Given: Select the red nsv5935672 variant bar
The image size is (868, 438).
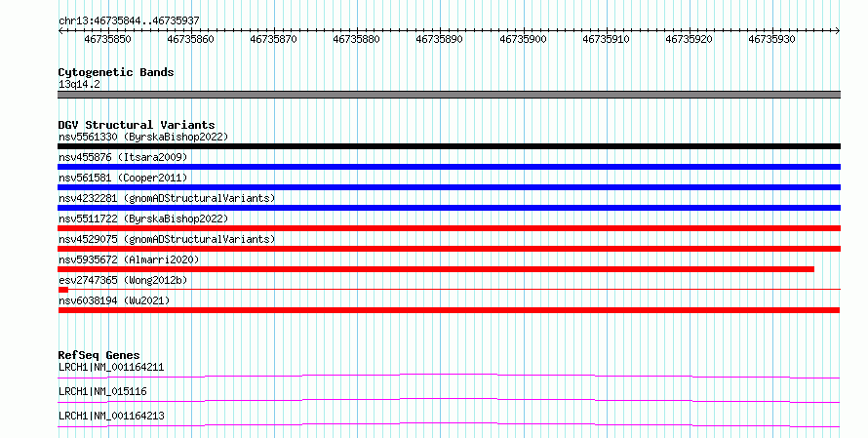Looking at the screenshot, I should 436,269.
